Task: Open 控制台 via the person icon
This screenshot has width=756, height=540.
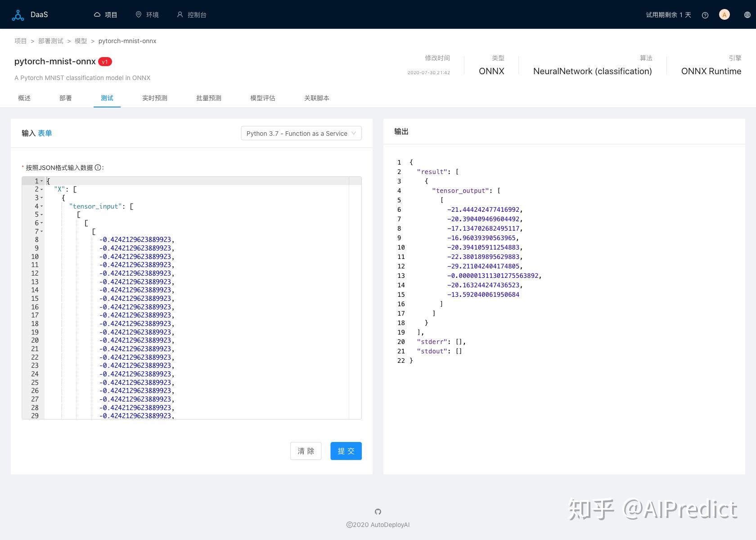Action: (180, 14)
